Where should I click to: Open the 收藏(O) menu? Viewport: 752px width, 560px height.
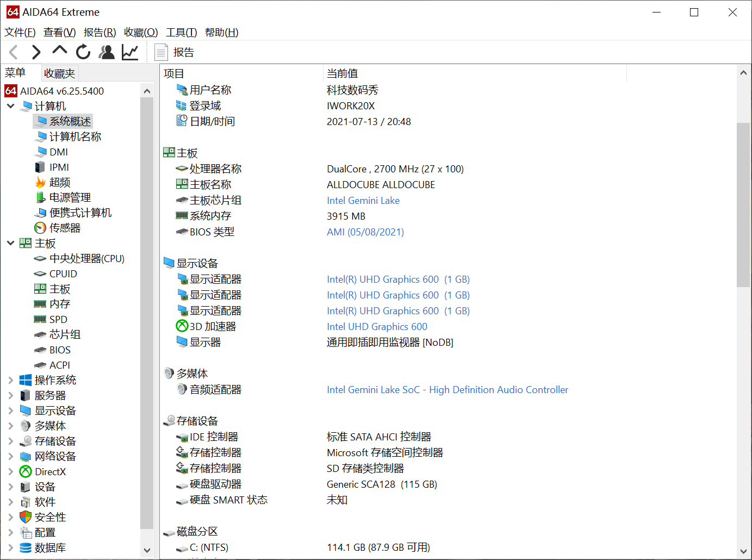tap(141, 33)
